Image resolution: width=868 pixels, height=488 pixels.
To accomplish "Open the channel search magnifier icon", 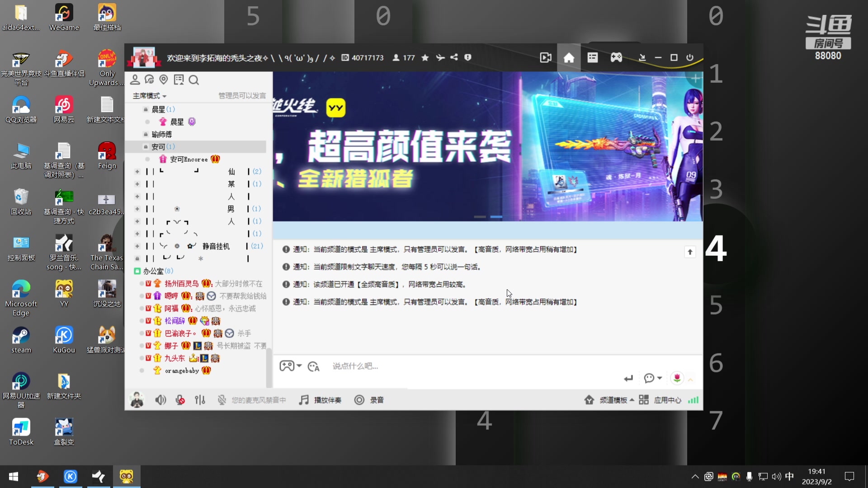I will pos(194,80).
